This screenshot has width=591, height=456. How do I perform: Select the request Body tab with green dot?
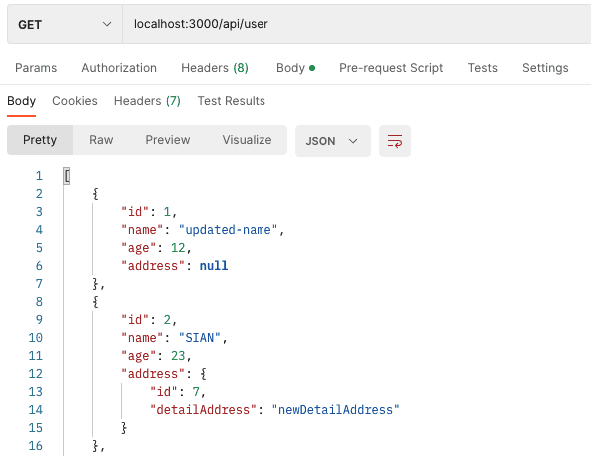(296, 68)
